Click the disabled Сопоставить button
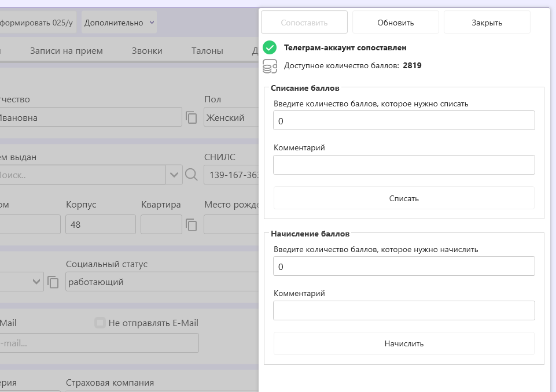 pyautogui.click(x=304, y=23)
